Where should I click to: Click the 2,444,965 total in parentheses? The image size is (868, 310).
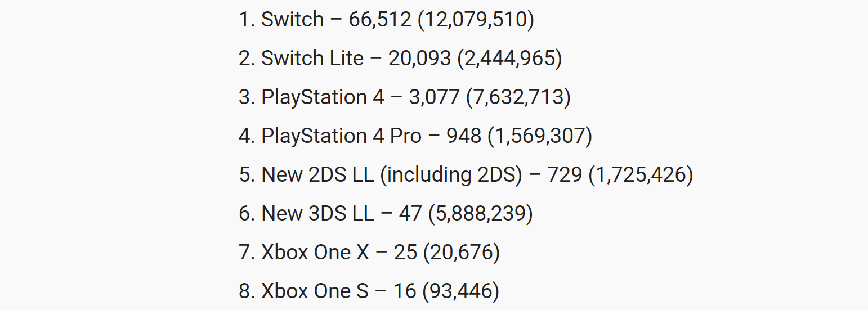coord(509,59)
